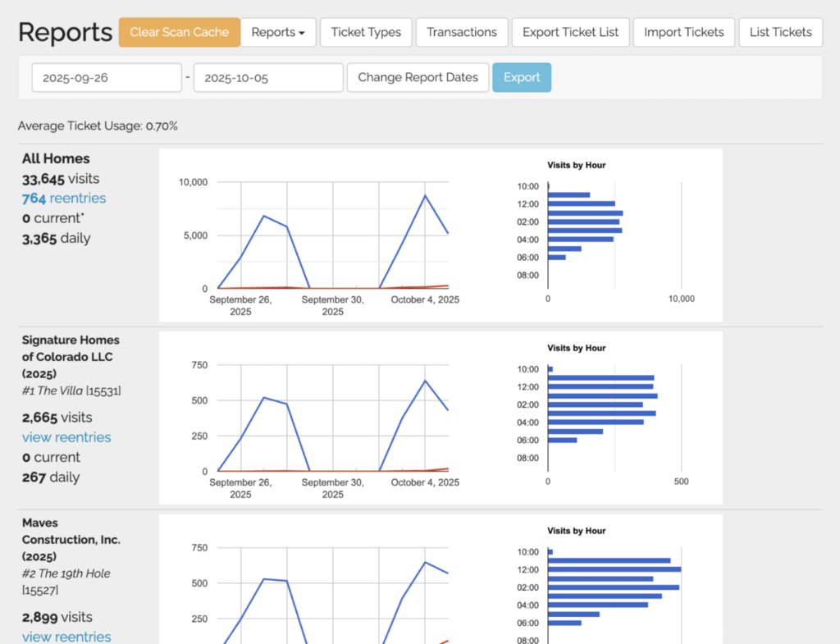The height and width of the screenshot is (644, 840).
Task: Open the Ticket Types page
Action: [366, 33]
